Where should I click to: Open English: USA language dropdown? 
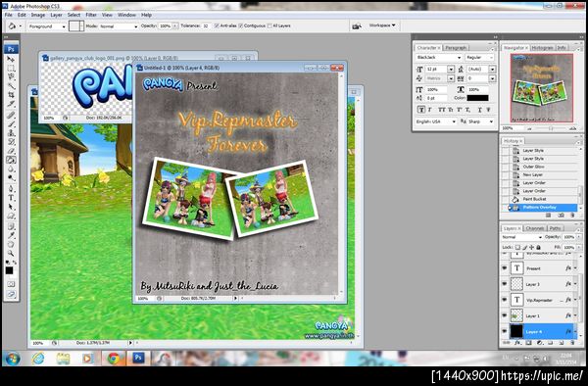pyautogui.click(x=436, y=121)
